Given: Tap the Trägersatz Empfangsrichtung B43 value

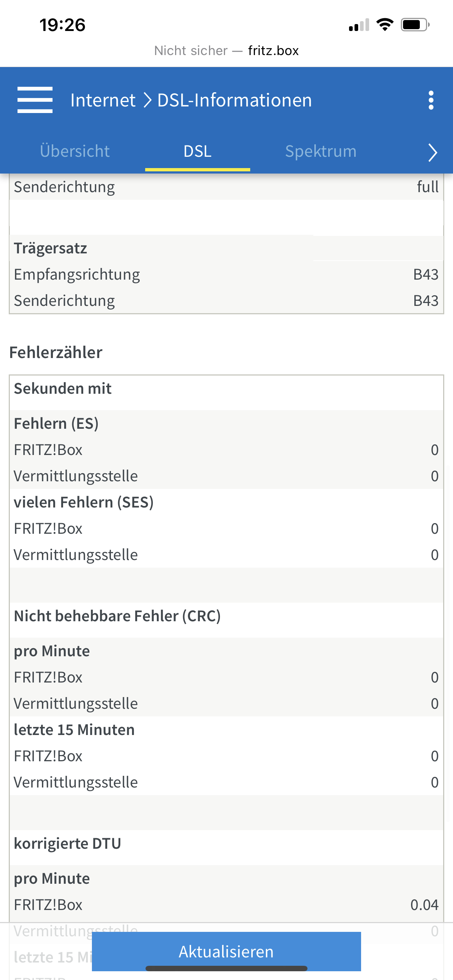Looking at the screenshot, I should tap(425, 274).
